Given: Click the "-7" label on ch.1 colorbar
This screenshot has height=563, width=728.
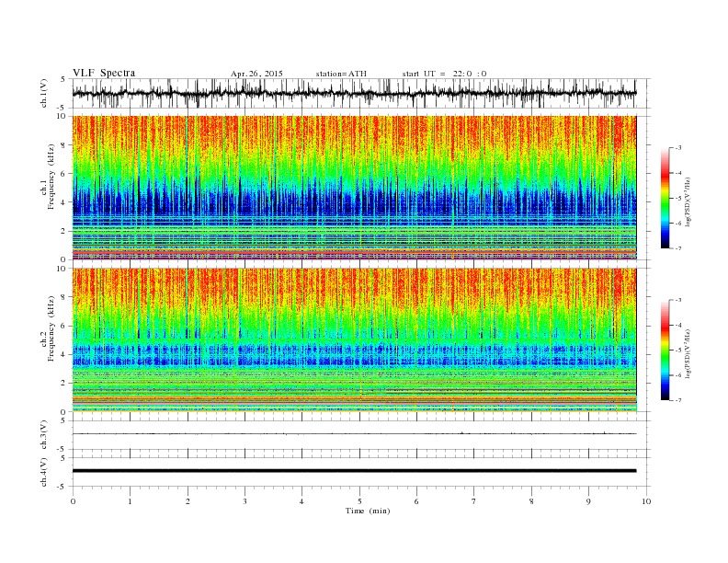Looking at the screenshot, I should coord(677,248).
